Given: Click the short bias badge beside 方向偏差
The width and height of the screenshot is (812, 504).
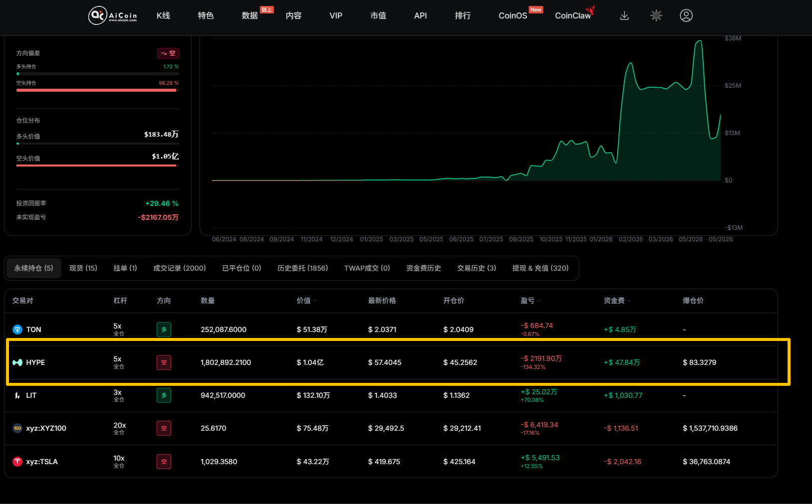Looking at the screenshot, I should point(168,53).
